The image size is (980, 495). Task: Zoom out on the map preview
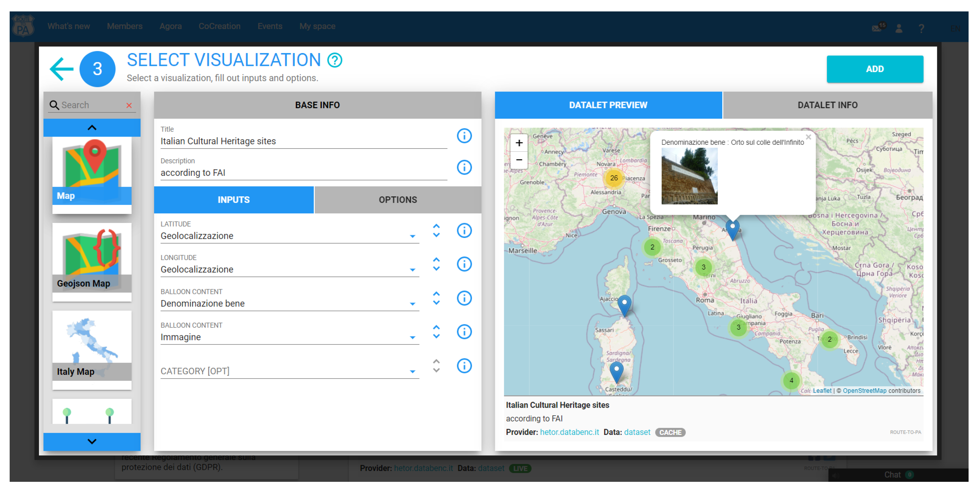pos(519,160)
